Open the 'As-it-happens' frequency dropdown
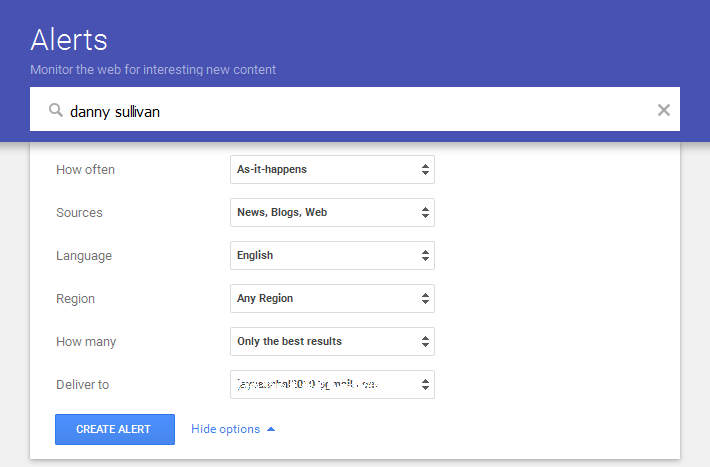This screenshot has width=710, height=467. 332,170
